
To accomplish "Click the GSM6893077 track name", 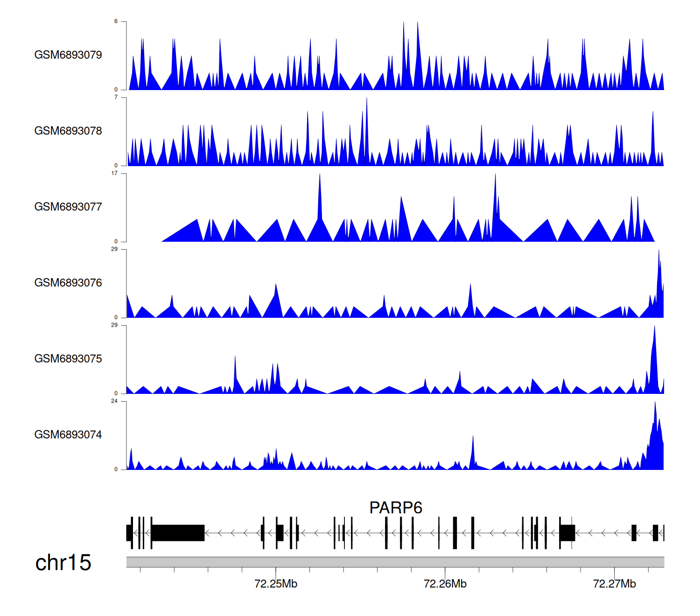I will pyautogui.click(x=68, y=207).
